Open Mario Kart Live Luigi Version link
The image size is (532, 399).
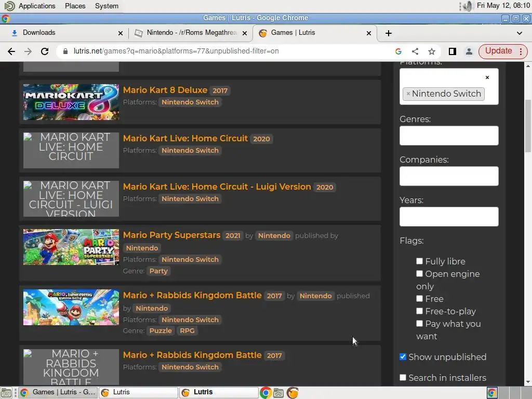coord(217,187)
